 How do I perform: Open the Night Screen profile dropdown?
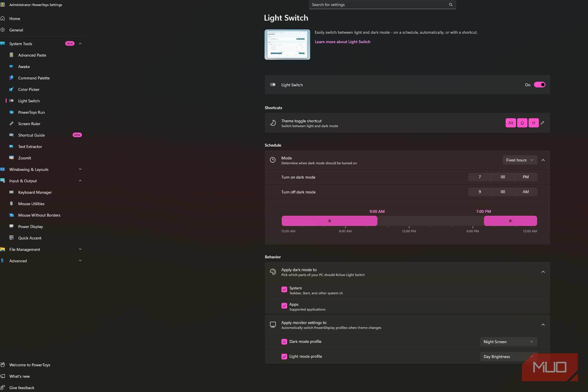coord(509,342)
